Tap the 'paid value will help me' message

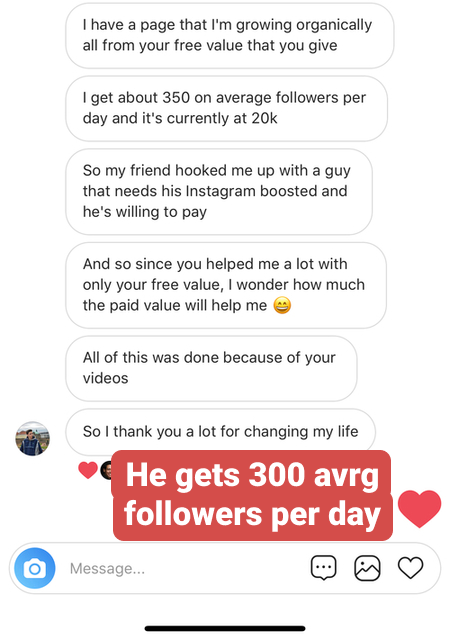tap(226, 285)
